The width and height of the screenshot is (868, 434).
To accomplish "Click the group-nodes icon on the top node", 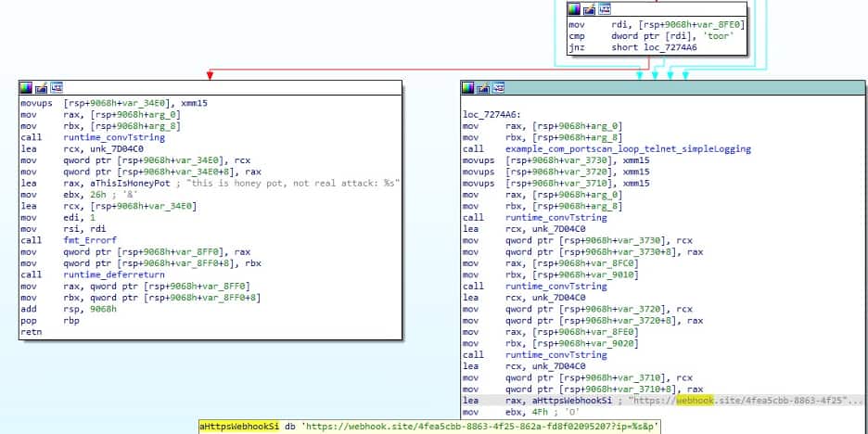I will click(604, 9).
